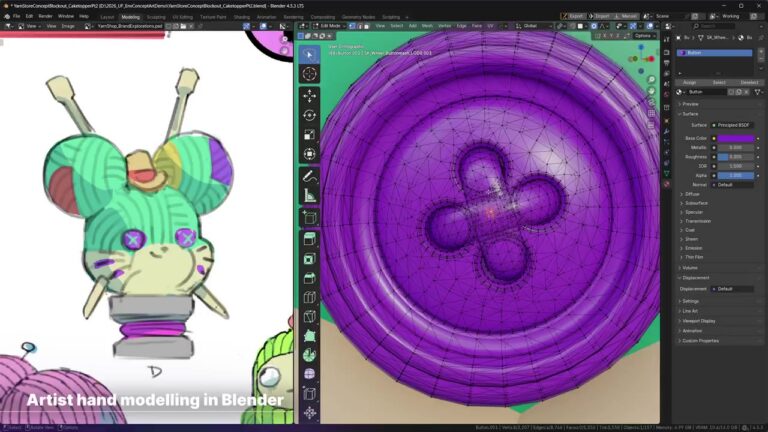Collapse the Surface panel
The width and height of the screenshot is (768, 432).
pos(690,114)
